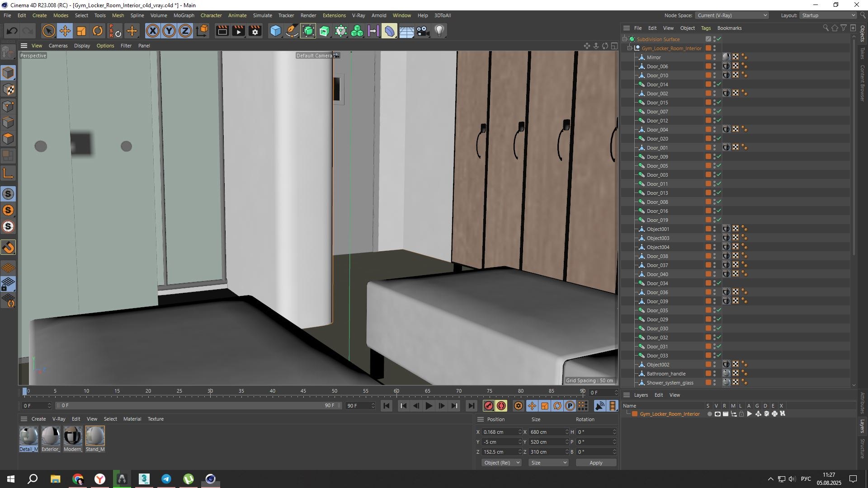Toggle the Subdivision Surface enable checkmark
This screenshot has height=488, width=868.
point(719,39)
